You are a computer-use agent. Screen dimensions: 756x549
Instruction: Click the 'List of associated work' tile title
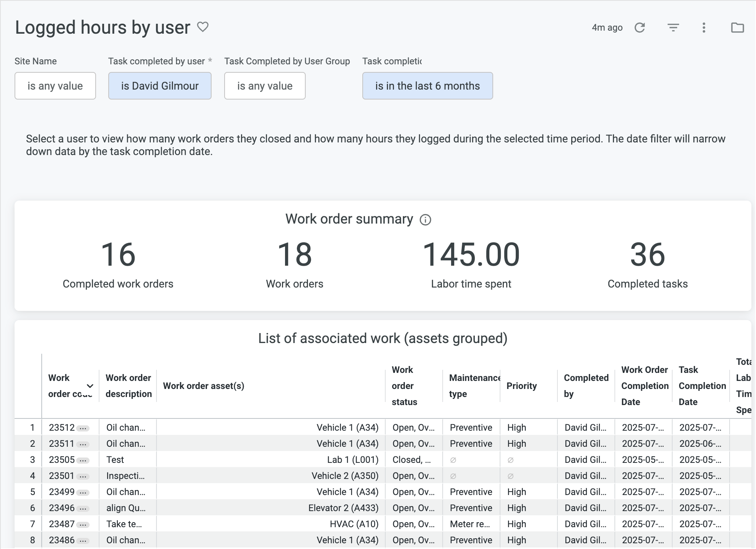[383, 338]
